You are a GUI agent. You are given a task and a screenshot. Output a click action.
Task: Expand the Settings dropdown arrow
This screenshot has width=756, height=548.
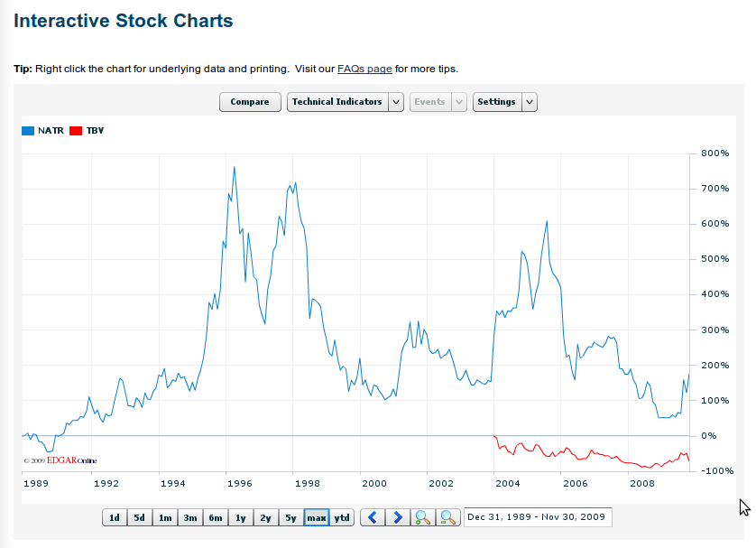point(530,102)
